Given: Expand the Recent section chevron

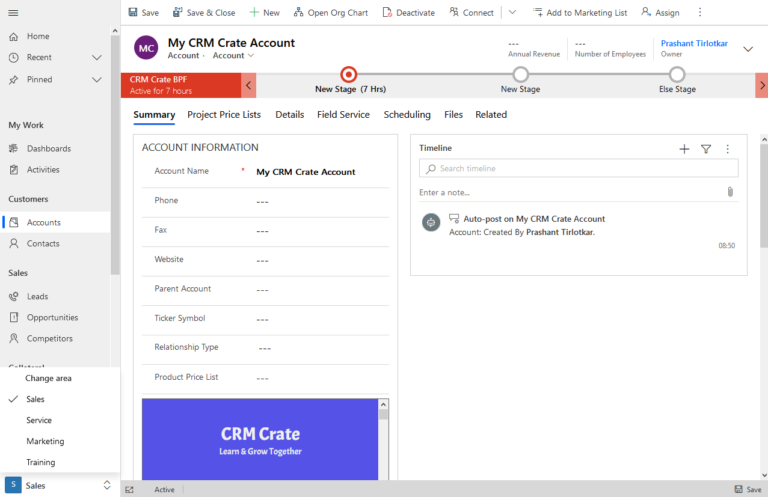Looking at the screenshot, I should tap(97, 58).
